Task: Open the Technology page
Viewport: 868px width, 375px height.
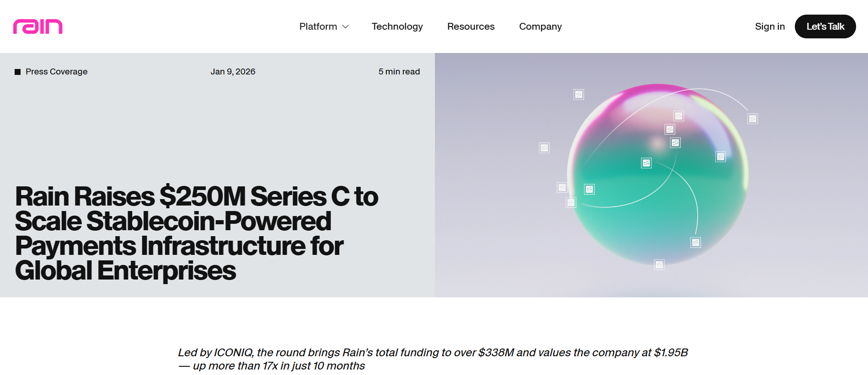Action: 397,26
